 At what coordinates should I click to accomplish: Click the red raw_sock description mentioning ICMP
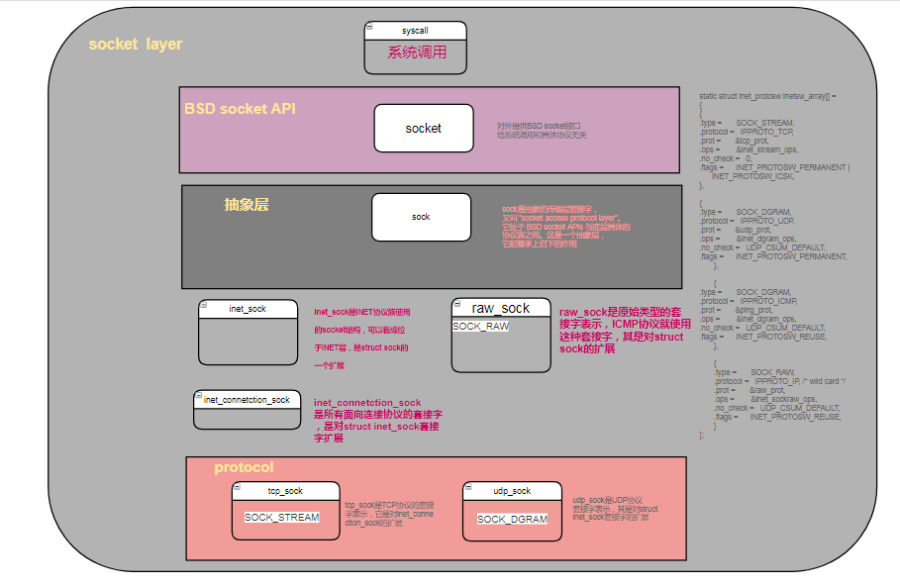(x=625, y=331)
